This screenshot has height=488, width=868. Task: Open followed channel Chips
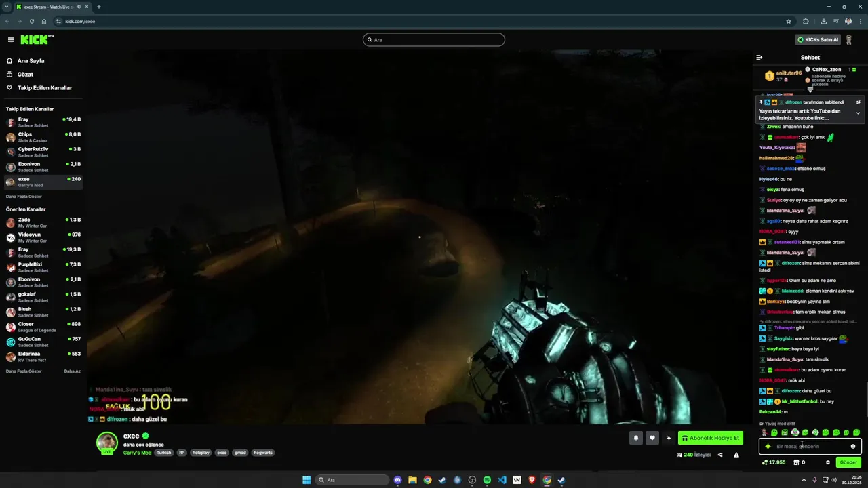(x=43, y=137)
